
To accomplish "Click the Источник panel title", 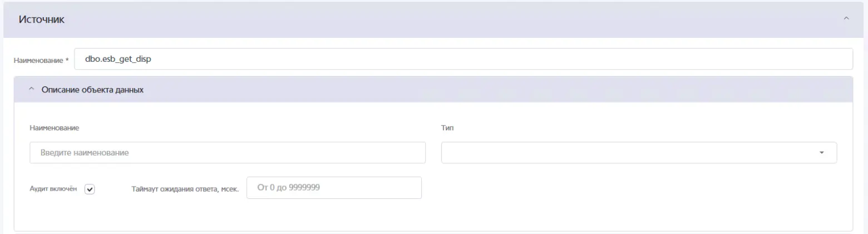I will pos(42,19).
